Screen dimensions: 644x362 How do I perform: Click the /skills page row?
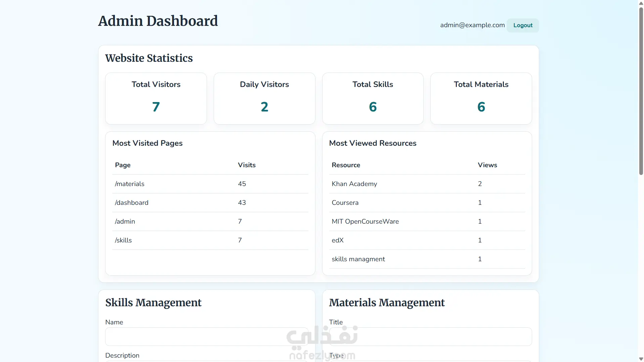(x=210, y=240)
